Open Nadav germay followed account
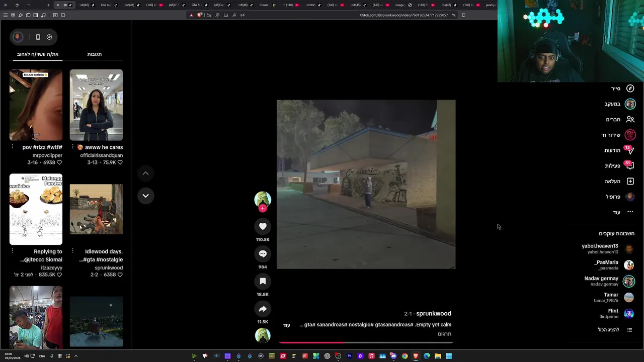This screenshot has width=644, height=362. [610, 281]
